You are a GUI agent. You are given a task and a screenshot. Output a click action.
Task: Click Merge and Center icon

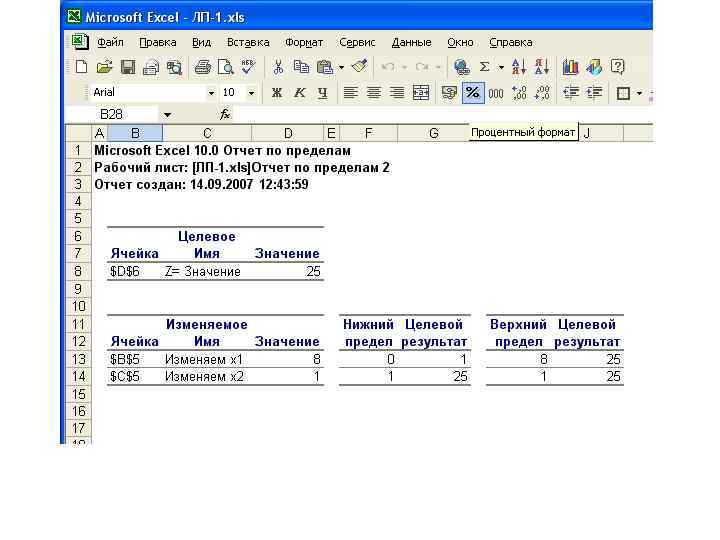click(421, 93)
